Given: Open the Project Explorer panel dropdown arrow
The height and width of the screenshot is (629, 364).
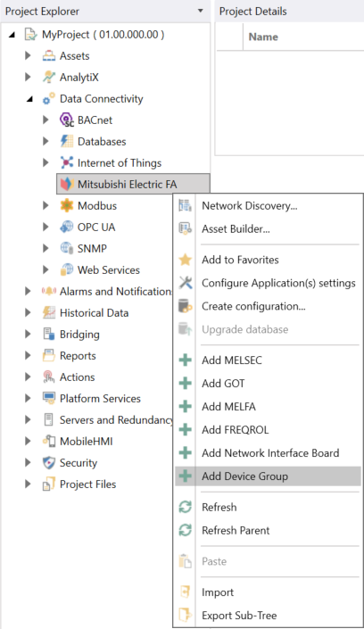Looking at the screenshot, I should (x=200, y=11).
